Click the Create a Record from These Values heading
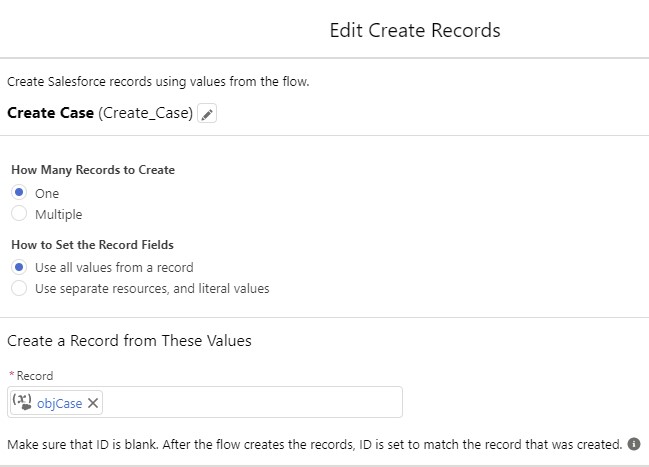 (x=129, y=341)
